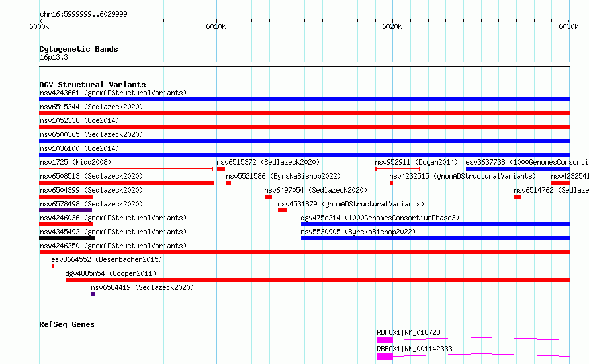Click the nsv6504399 Sedlazeck2020 label
Screen dimensions: 589x364
point(91,190)
